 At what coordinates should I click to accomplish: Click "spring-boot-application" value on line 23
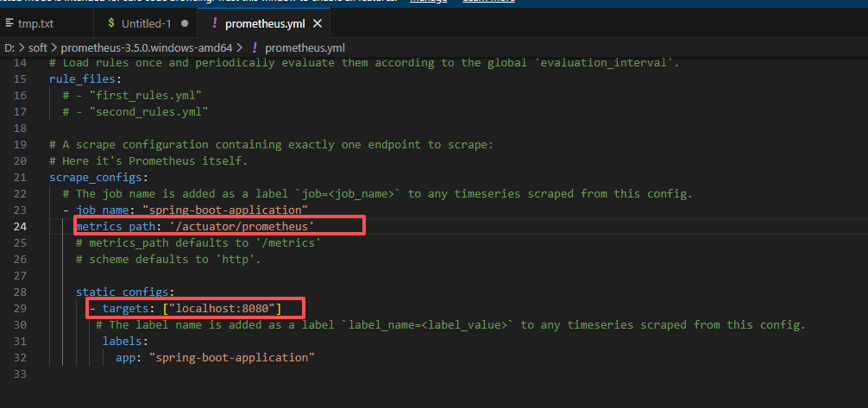[225, 210]
